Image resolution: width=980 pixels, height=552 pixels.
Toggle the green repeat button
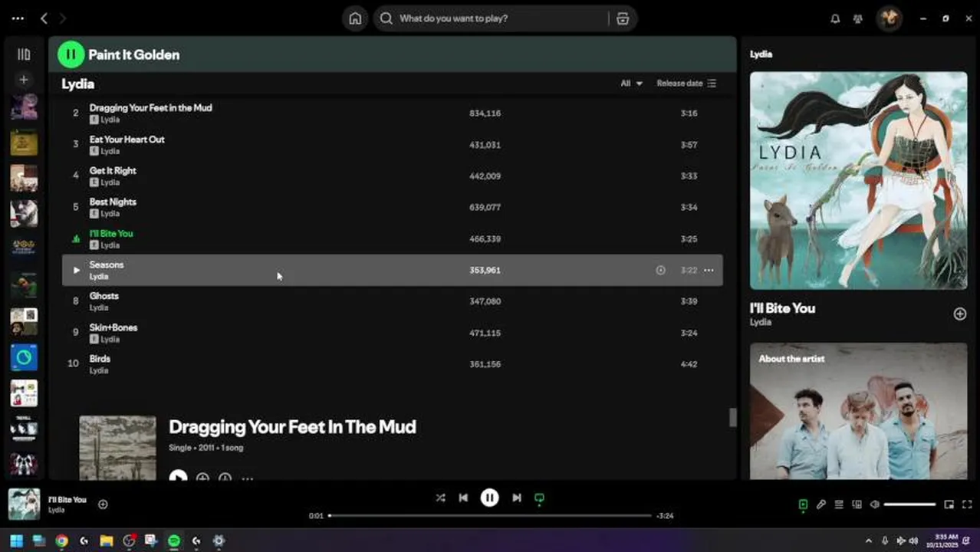tap(539, 498)
